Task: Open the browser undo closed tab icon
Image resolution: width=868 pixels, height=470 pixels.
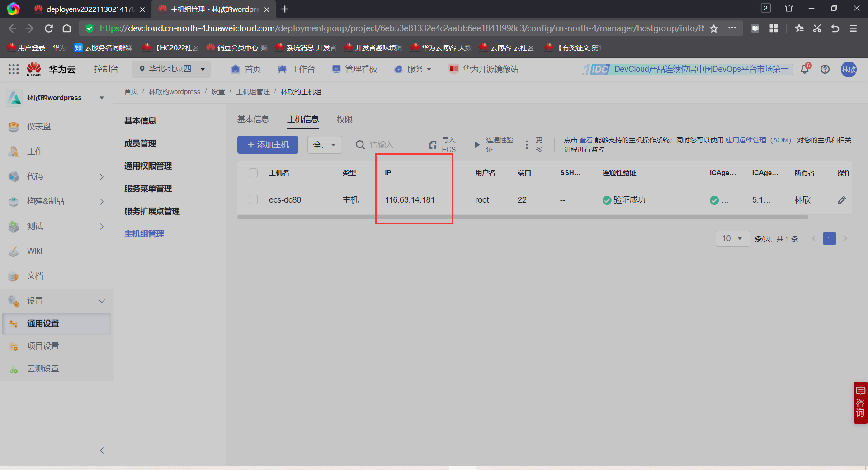Action: pos(835,28)
